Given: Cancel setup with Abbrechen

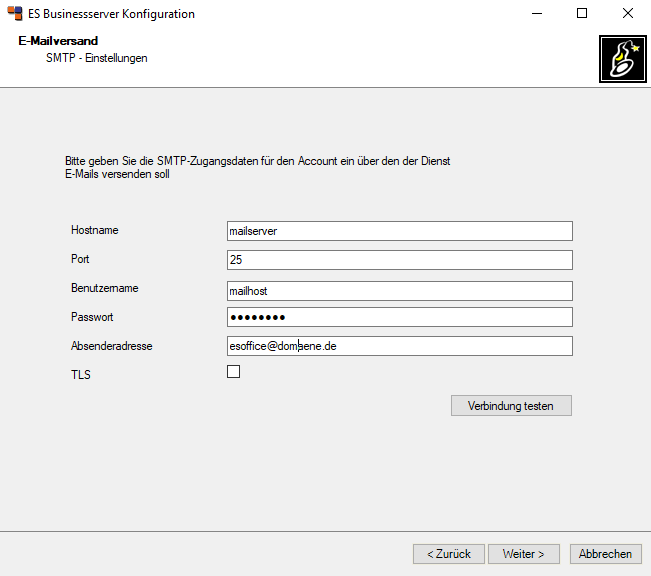Looking at the screenshot, I should click(x=605, y=554).
